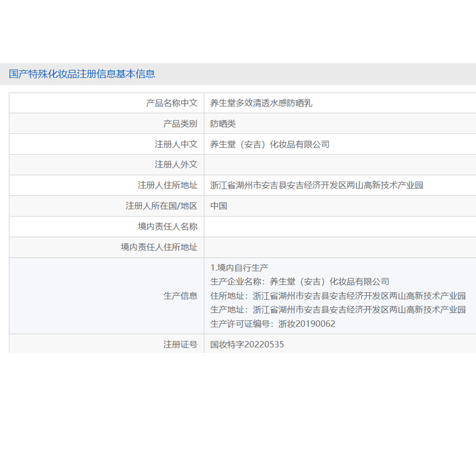This screenshot has width=476, height=476.
Task: Click the 产品名称中文 row label
Action: click(171, 103)
